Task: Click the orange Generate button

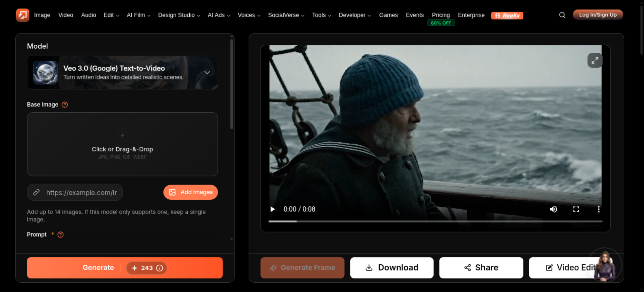Action: (x=125, y=268)
